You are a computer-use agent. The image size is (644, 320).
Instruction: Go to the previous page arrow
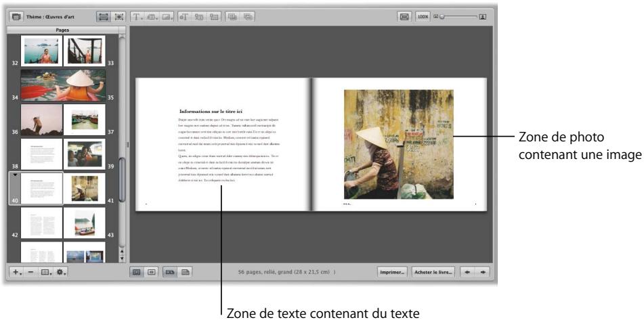coord(467,272)
